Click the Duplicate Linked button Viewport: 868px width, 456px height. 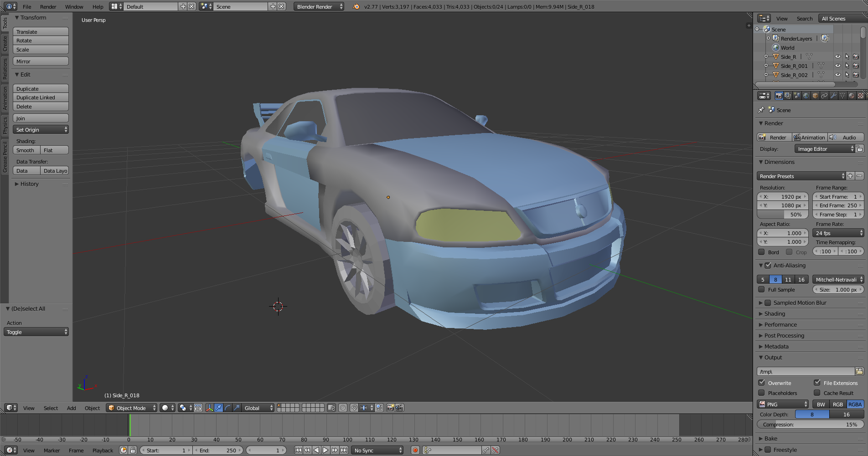pos(41,97)
